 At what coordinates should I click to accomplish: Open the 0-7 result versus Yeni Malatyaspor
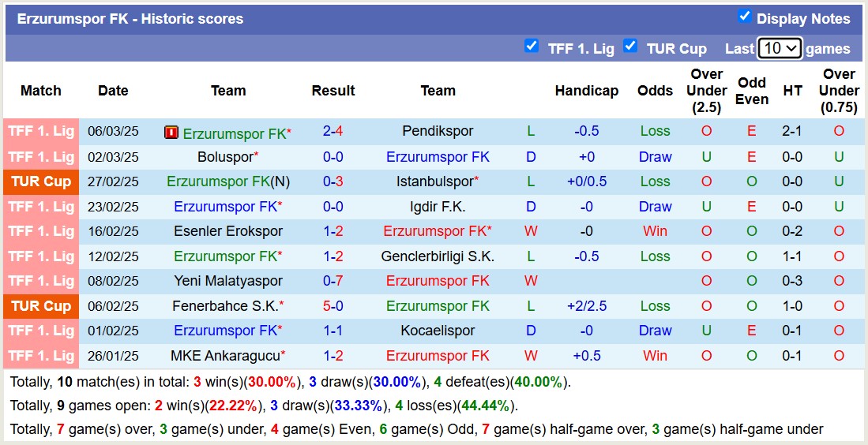point(333,281)
